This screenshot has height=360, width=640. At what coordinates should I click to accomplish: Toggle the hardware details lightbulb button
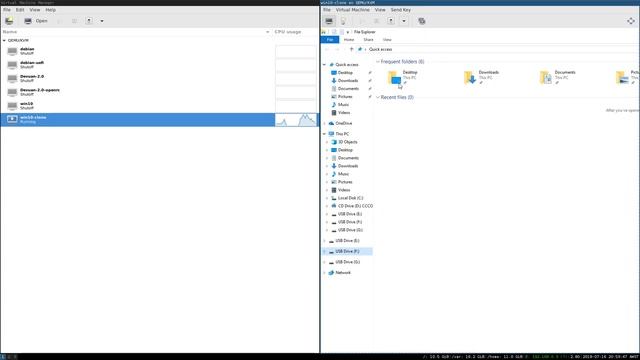tap(343, 21)
